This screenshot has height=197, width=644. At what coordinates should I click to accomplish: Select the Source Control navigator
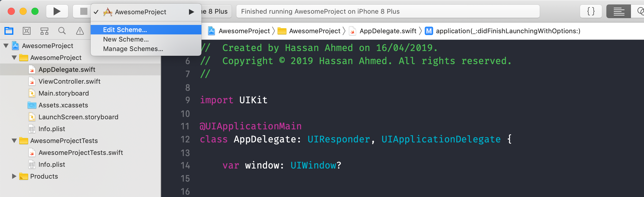pyautogui.click(x=26, y=31)
